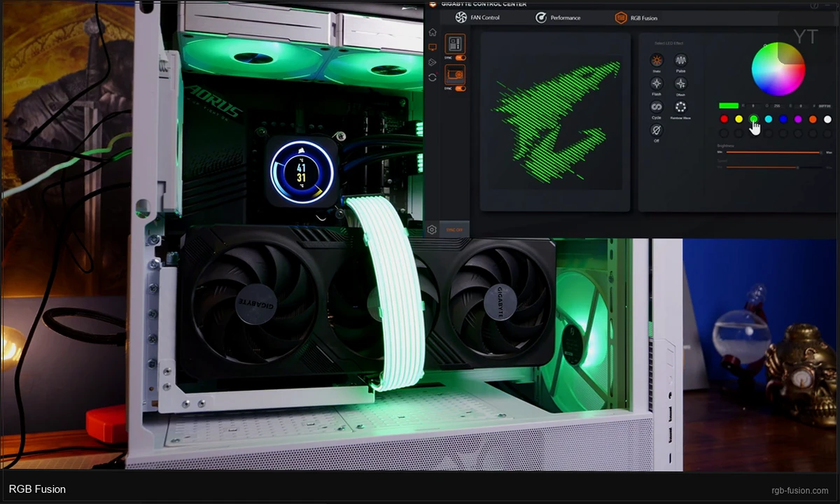Choose the Flash lighting effect
Image resolution: width=840 pixels, height=504 pixels.
click(657, 84)
